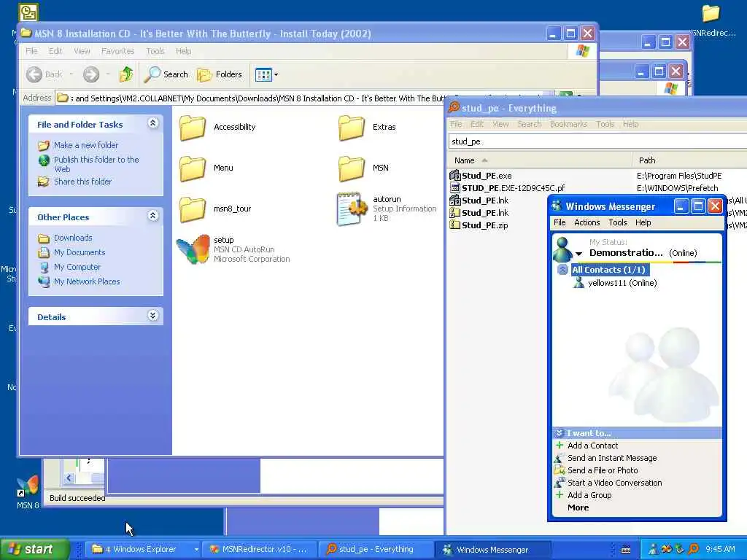Select the first Stud_PE.lnk result icon
747x560 pixels.
(455, 201)
